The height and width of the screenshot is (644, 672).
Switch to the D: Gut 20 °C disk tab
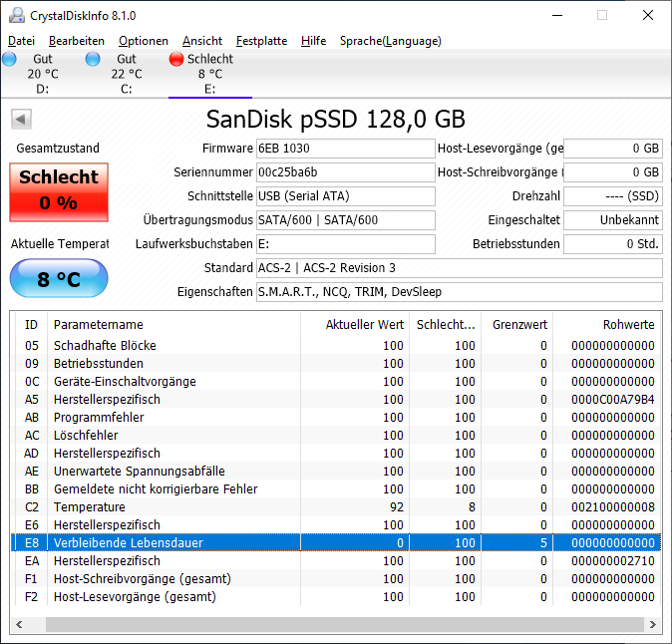[x=42, y=74]
